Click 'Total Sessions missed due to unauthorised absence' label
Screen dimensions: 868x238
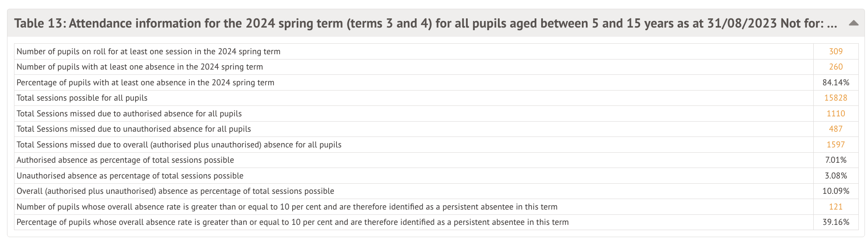tap(134, 129)
